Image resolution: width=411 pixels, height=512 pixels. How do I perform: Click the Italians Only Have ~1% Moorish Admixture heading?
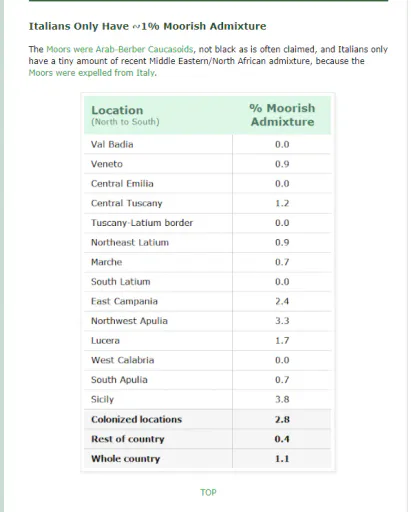pos(148,26)
